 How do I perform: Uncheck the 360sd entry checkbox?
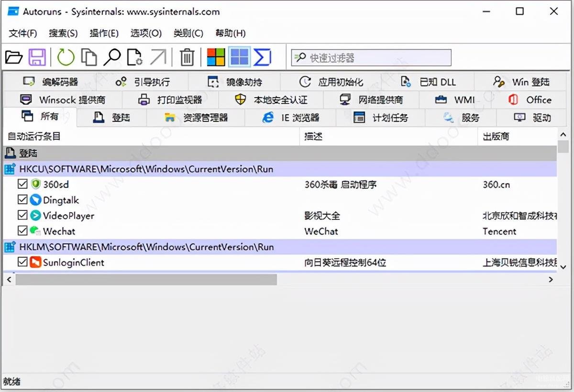(x=22, y=184)
